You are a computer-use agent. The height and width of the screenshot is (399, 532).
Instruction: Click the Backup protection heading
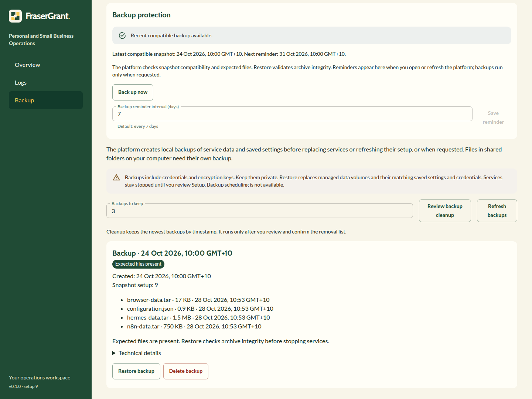(x=141, y=15)
